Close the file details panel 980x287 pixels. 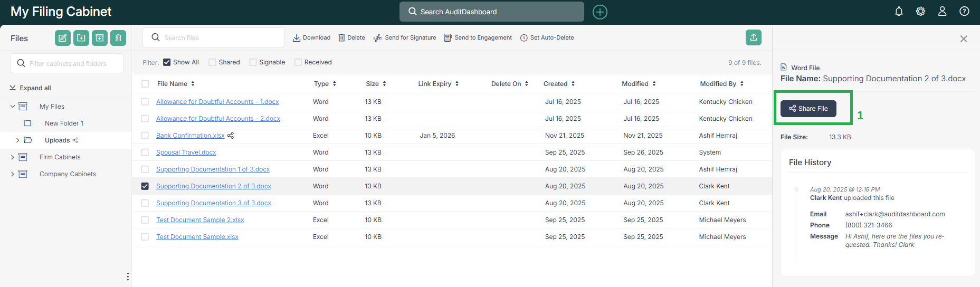pos(964,39)
